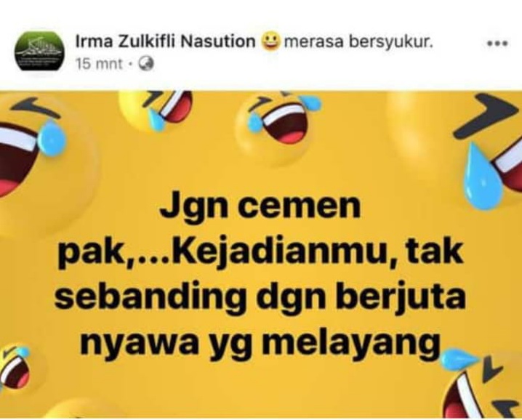Click the "sebanding dgn berjuta" text line
Viewport: 522px width, 420px height.
(x=260, y=296)
